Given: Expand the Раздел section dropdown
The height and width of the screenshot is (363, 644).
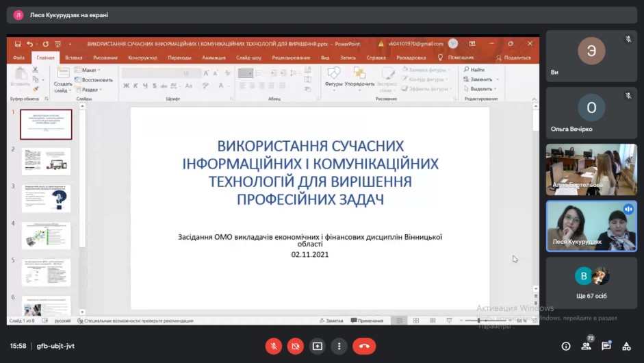Looking at the screenshot, I should (90, 89).
